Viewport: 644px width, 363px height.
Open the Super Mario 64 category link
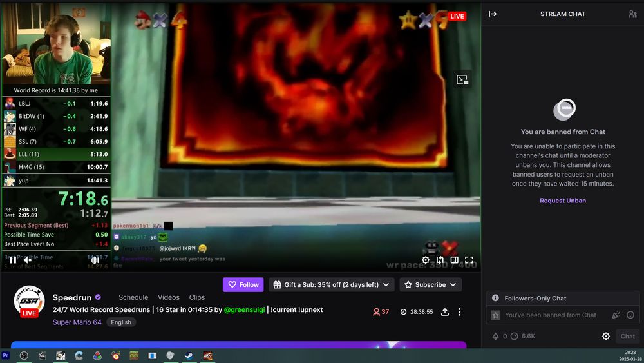[x=77, y=322]
